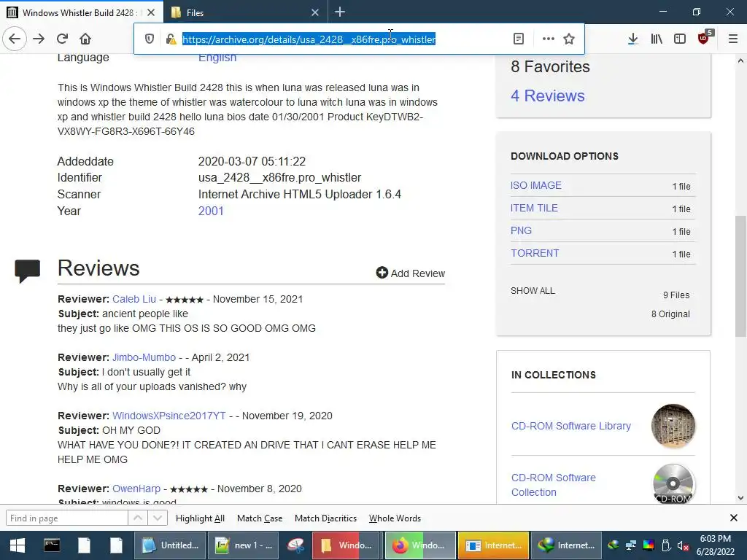This screenshot has height=560, width=747.
Task: Switch to Firefox taskbar window
Action: pos(419,545)
